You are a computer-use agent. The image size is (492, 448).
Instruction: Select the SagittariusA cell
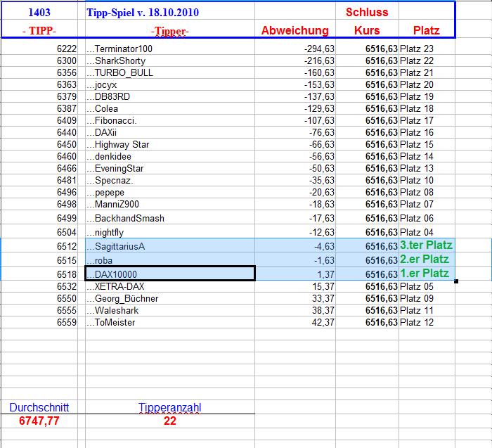(170, 245)
